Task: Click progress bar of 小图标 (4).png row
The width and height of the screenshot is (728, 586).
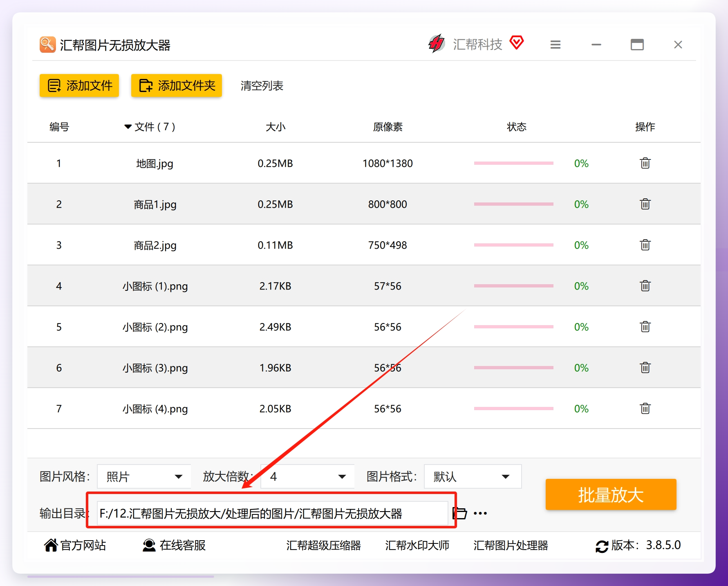Action: click(x=513, y=409)
